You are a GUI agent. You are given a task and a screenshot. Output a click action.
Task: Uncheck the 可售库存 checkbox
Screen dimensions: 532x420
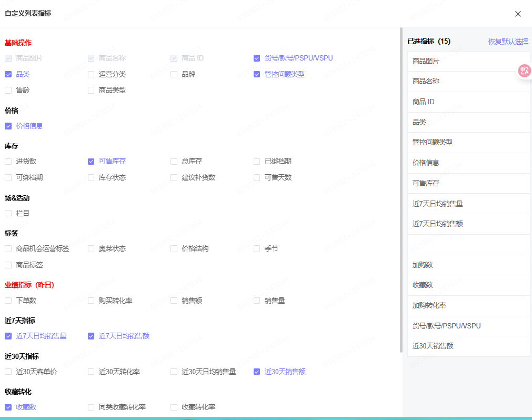91,161
